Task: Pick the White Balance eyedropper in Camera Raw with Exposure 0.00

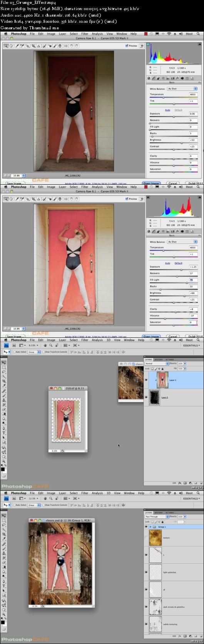Action: tap(17, 46)
